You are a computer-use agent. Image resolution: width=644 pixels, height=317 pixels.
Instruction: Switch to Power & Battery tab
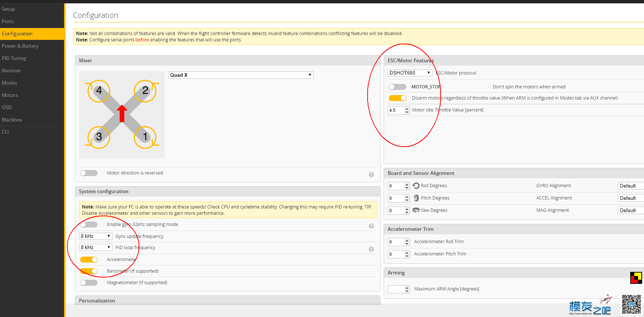32,46
